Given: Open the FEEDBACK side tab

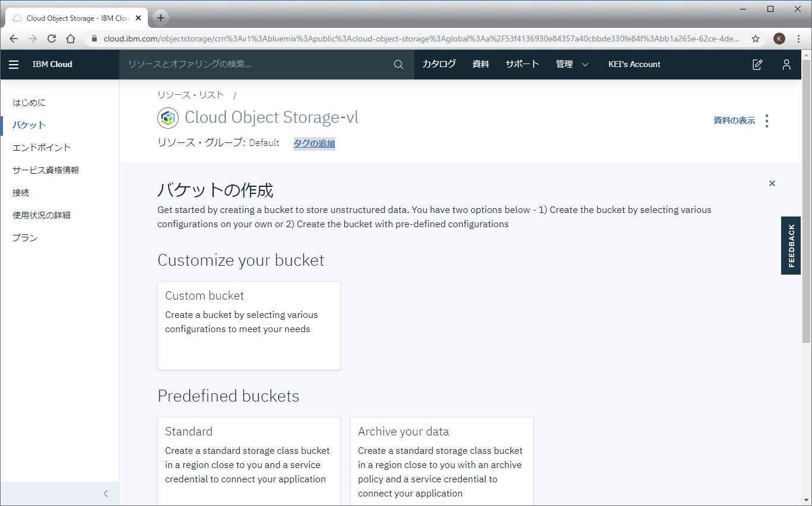Looking at the screenshot, I should click(x=791, y=246).
